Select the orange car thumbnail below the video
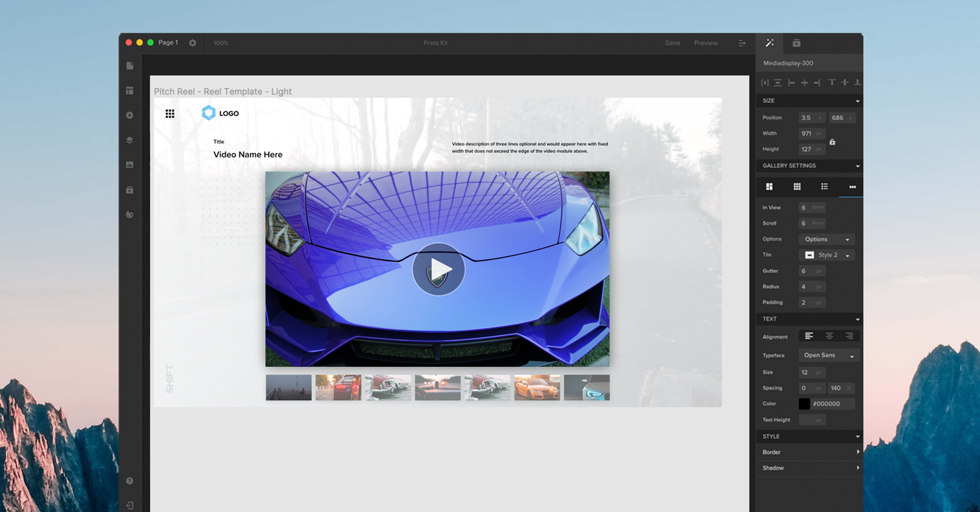 (x=537, y=387)
